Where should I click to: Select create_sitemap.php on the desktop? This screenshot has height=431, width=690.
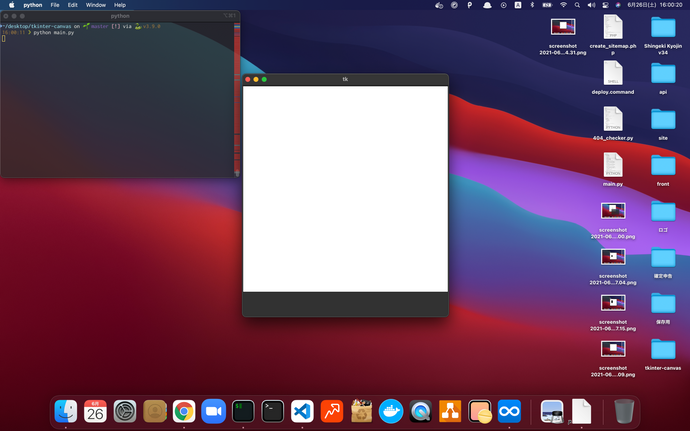613,34
